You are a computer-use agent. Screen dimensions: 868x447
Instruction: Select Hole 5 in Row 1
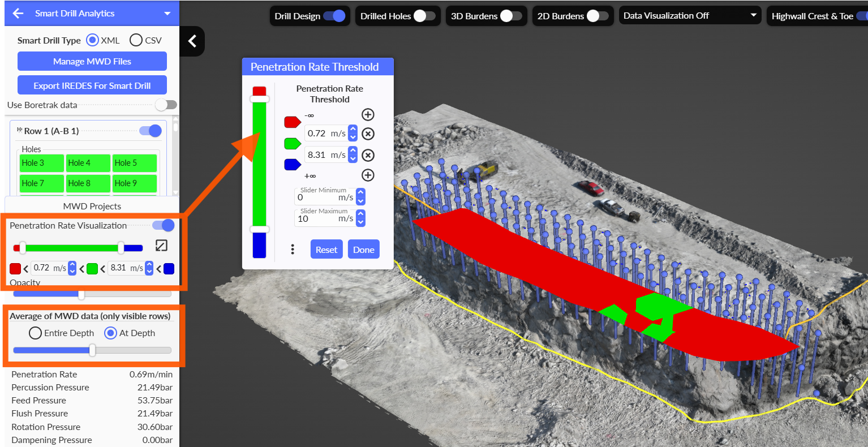coord(134,163)
